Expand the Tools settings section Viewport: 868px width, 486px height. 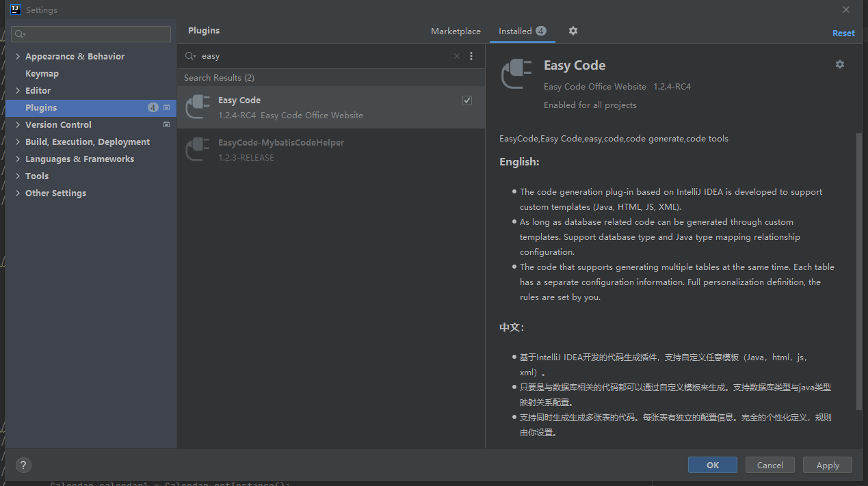[18, 176]
